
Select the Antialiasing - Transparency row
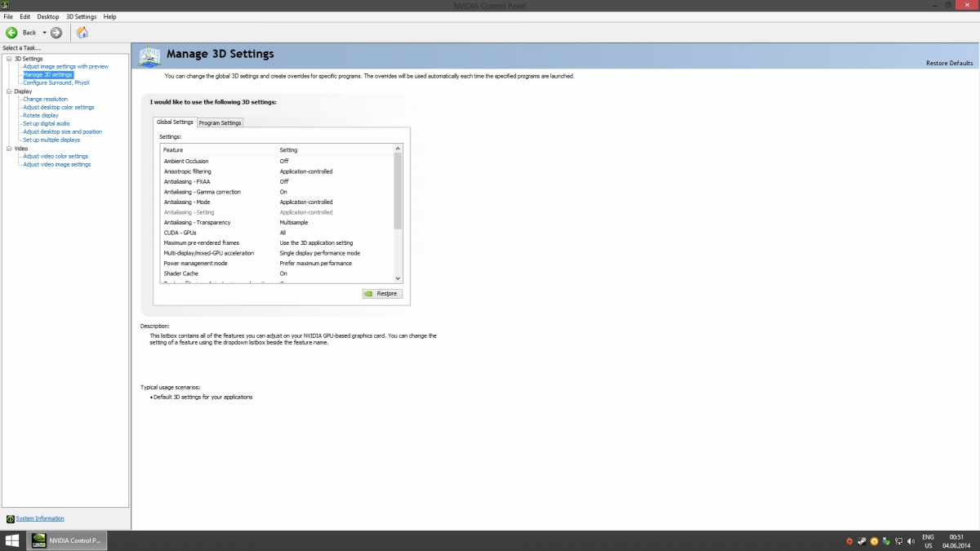click(x=278, y=222)
